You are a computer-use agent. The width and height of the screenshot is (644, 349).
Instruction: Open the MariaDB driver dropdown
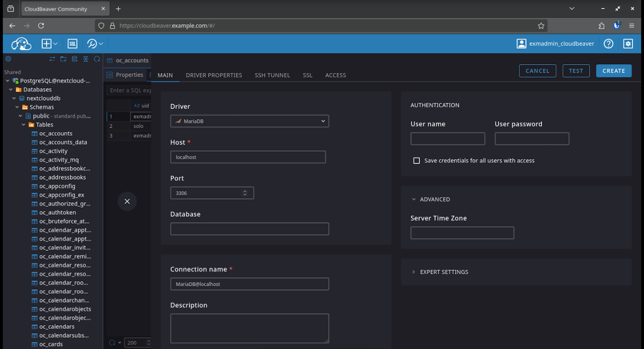coord(249,121)
